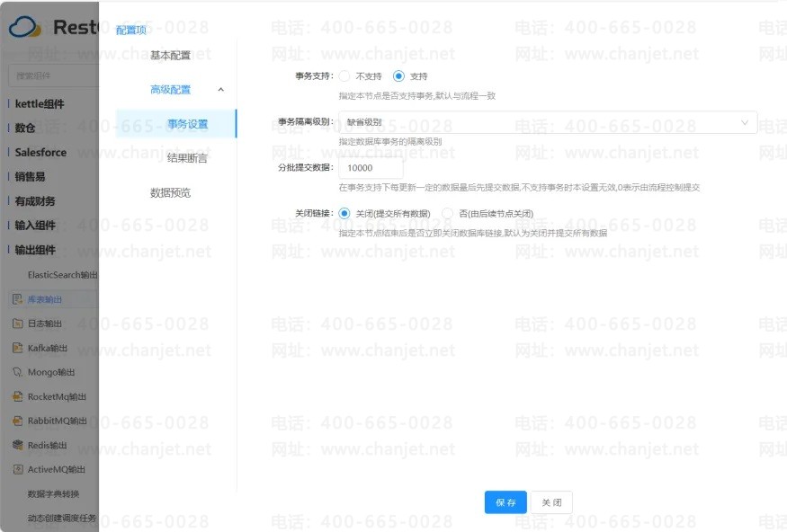The height and width of the screenshot is (532, 787).
Task: Select Kafka输出 label in component list
Action: (47, 348)
